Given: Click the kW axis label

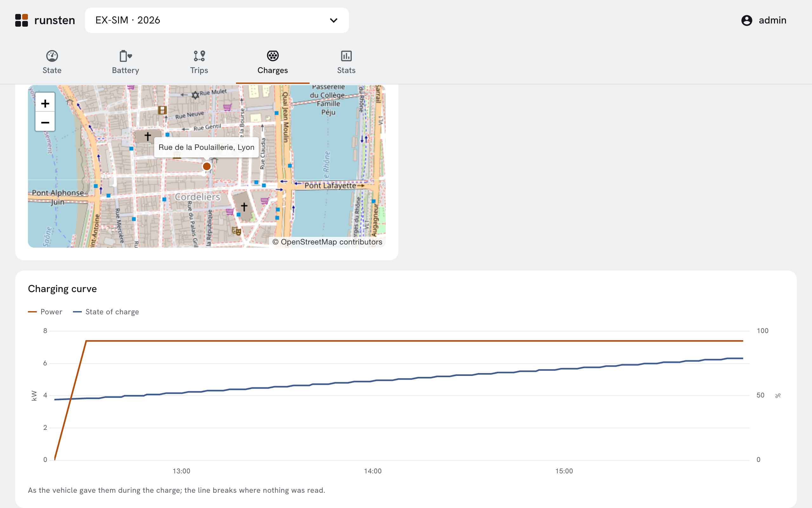Looking at the screenshot, I should coord(34,396).
